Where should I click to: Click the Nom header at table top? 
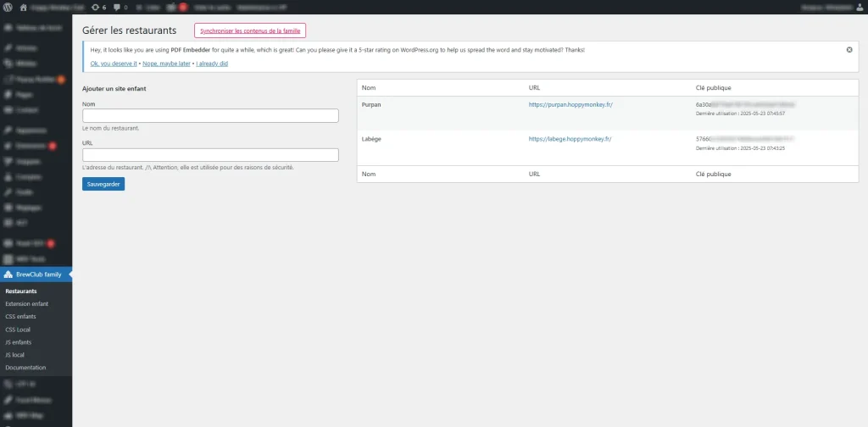point(368,88)
